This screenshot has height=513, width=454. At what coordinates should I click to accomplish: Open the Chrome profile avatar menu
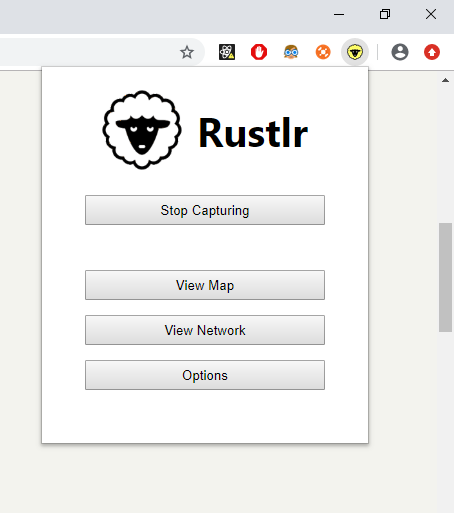(x=400, y=52)
